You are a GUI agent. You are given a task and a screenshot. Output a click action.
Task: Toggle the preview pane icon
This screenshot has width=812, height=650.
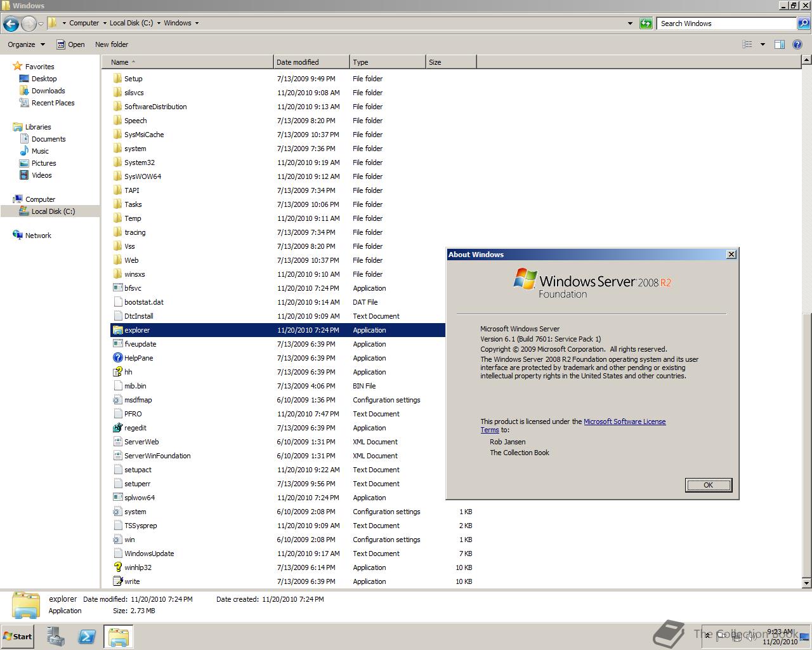click(x=780, y=44)
